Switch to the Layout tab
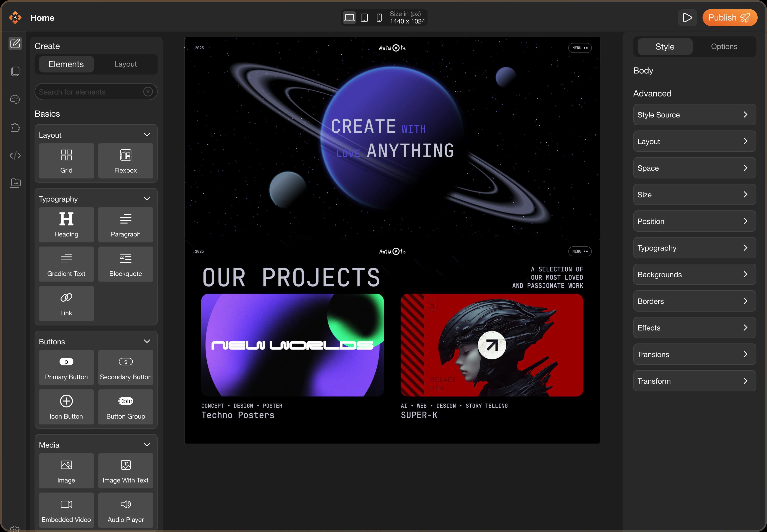 coord(125,64)
